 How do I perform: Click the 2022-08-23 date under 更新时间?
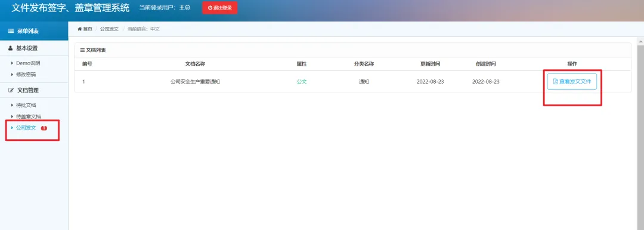[431, 82]
